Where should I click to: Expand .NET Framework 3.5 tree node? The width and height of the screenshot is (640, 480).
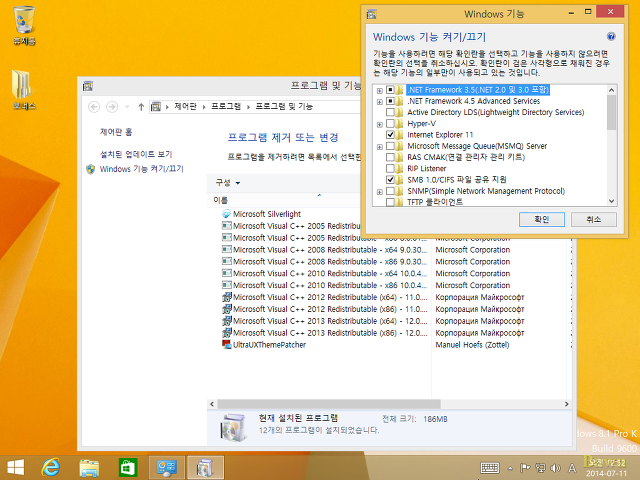380,91
